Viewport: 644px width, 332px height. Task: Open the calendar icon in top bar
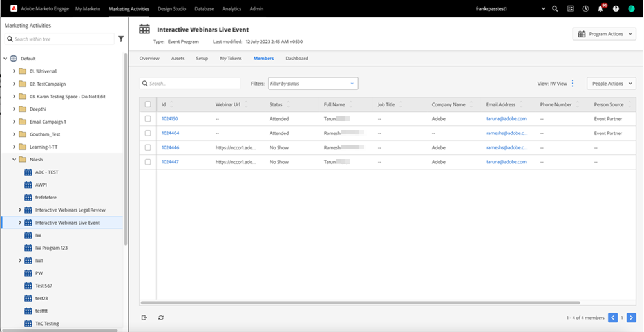(x=571, y=8)
